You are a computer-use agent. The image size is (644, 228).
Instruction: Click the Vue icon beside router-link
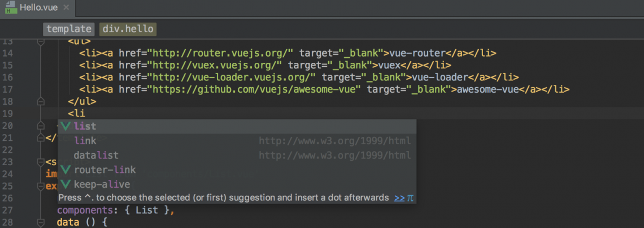(x=66, y=170)
